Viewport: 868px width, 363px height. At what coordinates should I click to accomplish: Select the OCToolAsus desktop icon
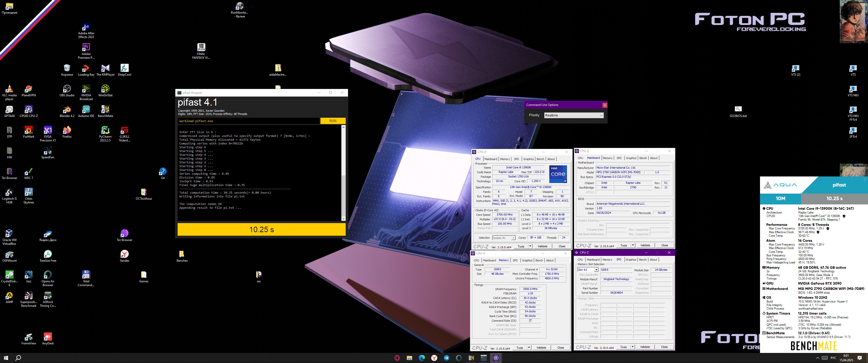[x=144, y=194]
